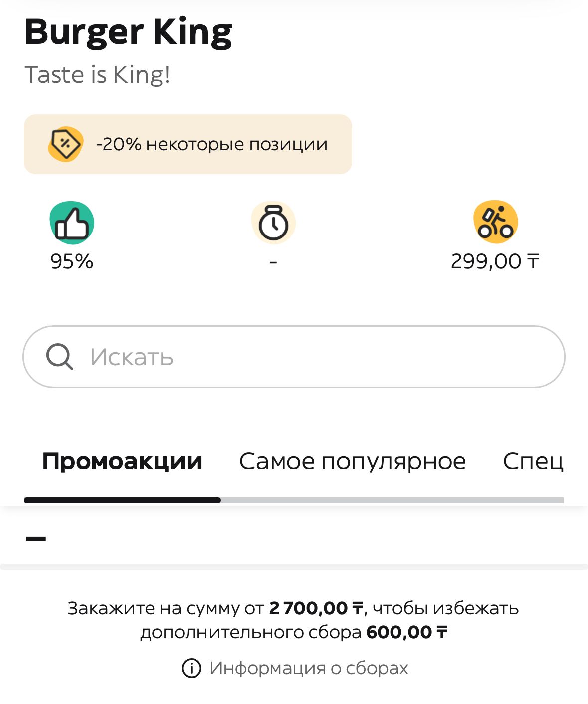588x704 pixels.
Task: Click the circled info icon
Action: point(191,668)
